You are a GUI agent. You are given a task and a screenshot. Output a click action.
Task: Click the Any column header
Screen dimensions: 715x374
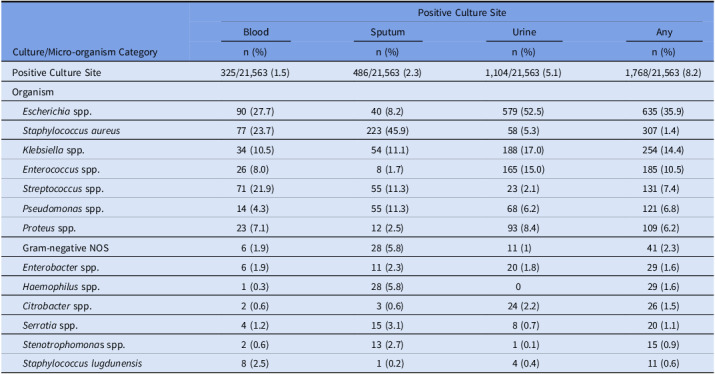[x=664, y=32]
